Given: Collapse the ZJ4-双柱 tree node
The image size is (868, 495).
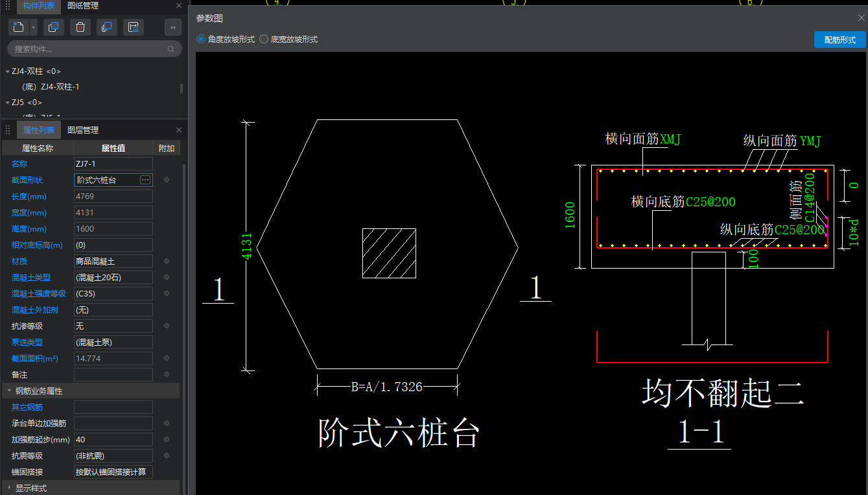Looking at the screenshot, I should 7,71.
